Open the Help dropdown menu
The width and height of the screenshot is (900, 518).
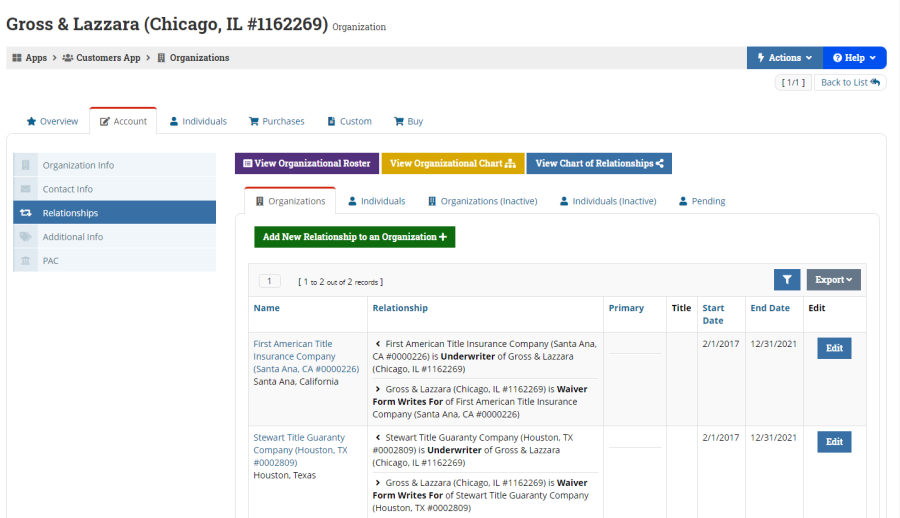coord(855,57)
